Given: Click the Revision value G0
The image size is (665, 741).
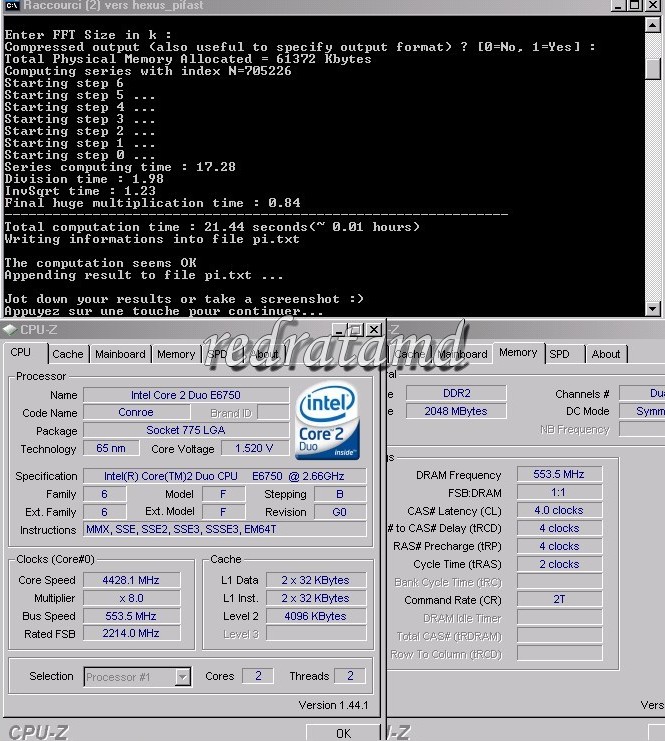Looking at the screenshot, I should tap(340, 512).
